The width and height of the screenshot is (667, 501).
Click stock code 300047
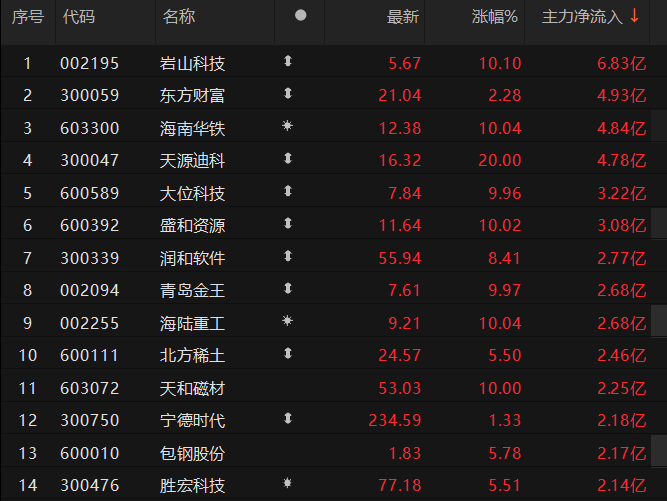click(x=89, y=160)
